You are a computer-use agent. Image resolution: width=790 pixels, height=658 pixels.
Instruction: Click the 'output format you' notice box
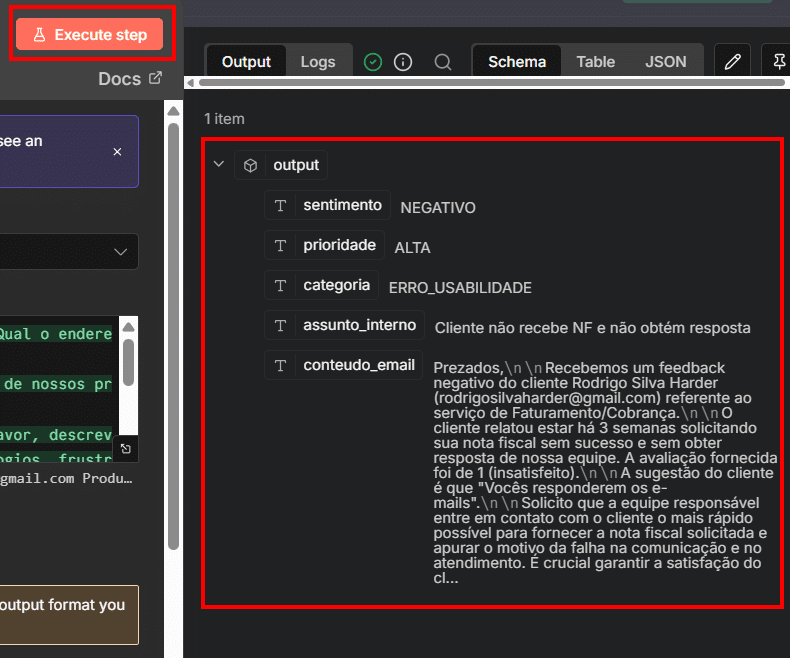tap(69, 615)
